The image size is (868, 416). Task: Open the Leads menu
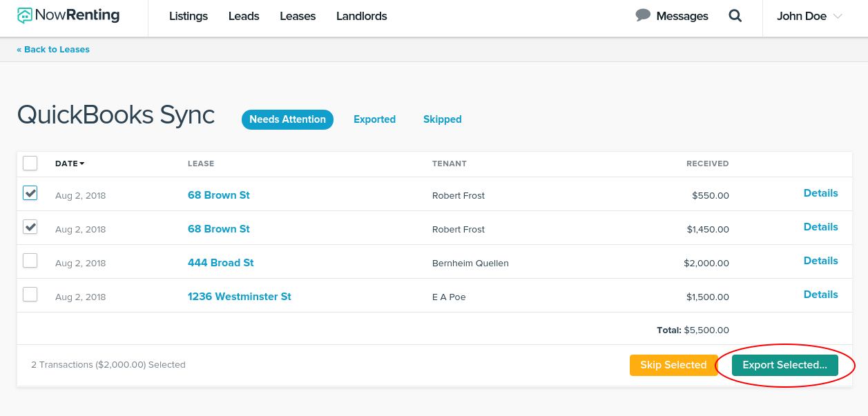tap(244, 16)
